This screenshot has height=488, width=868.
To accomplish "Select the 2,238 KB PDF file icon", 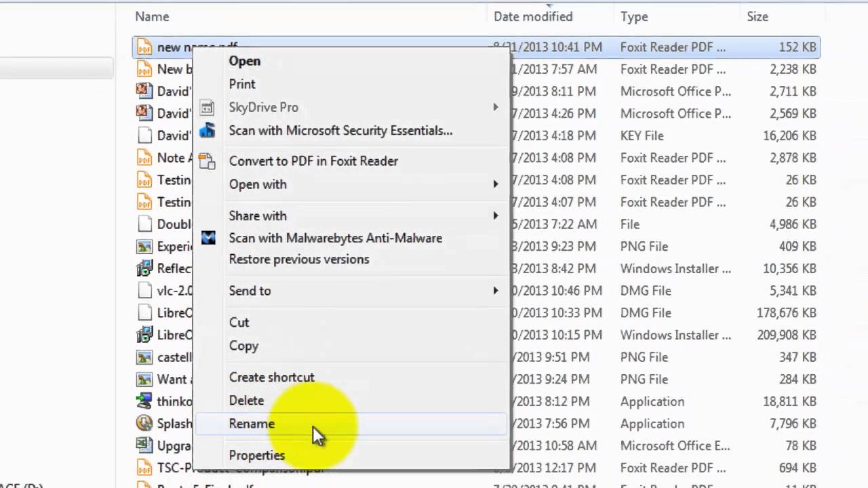I will coord(144,69).
